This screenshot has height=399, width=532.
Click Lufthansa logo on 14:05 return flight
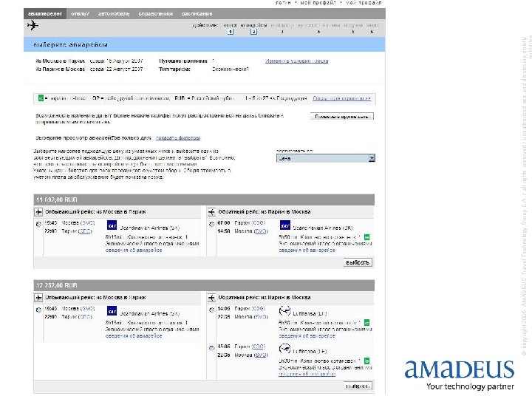(x=284, y=311)
